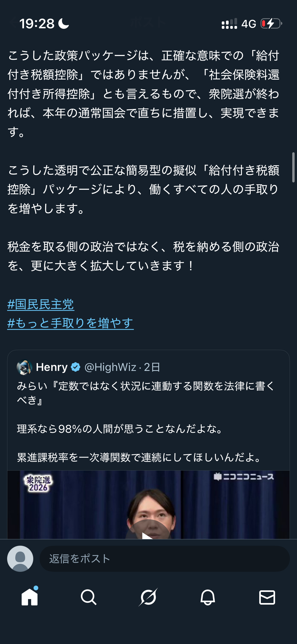Tap the battery charging status indicator
Screen dimensions: 297x644
271,24
